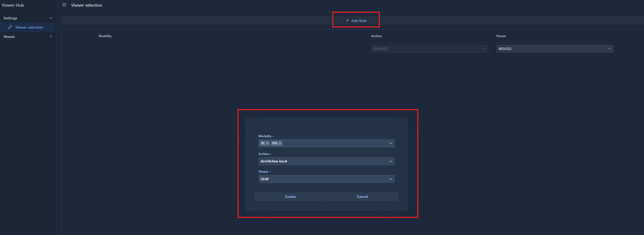
Task: Click the link icon beside Viewer selection
Action: click(x=10, y=27)
